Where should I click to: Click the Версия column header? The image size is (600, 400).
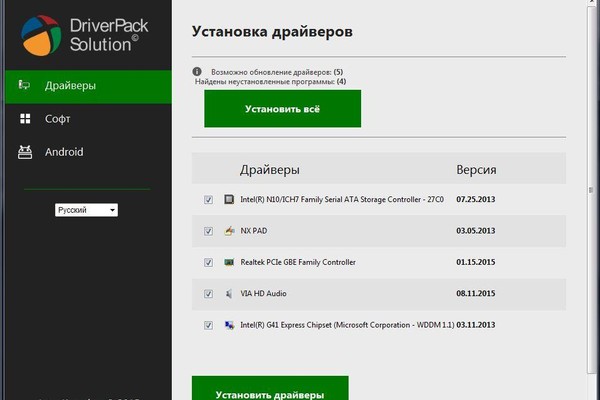(x=476, y=169)
